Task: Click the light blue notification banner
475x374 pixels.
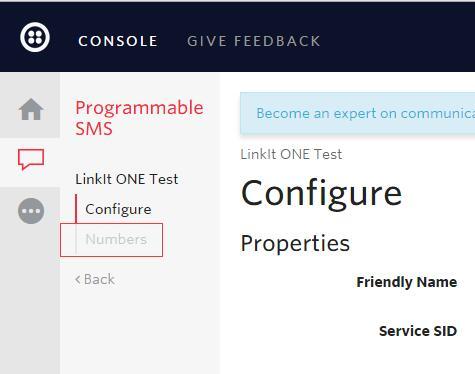Action: 357,113
